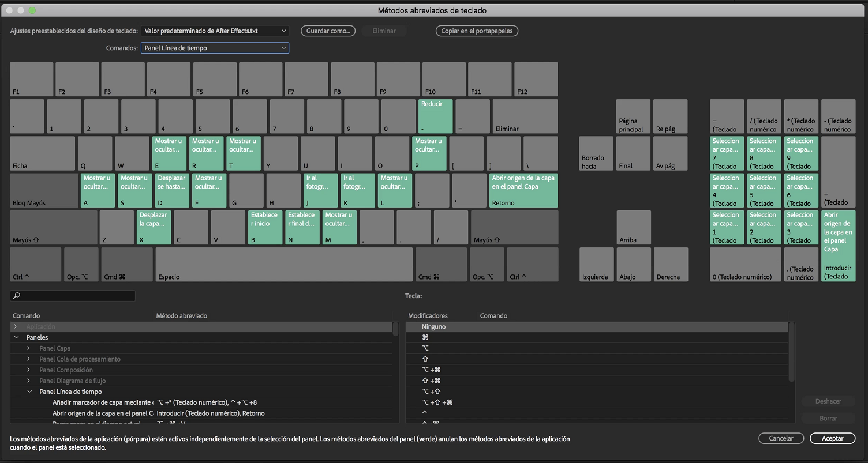This screenshot has height=463, width=868.
Task: Click the Guardar como... button
Action: [328, 31]
